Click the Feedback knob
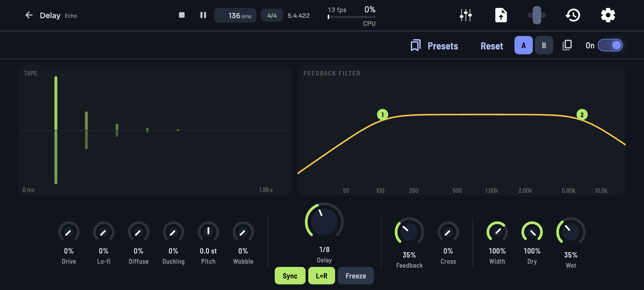 [409, 231]
